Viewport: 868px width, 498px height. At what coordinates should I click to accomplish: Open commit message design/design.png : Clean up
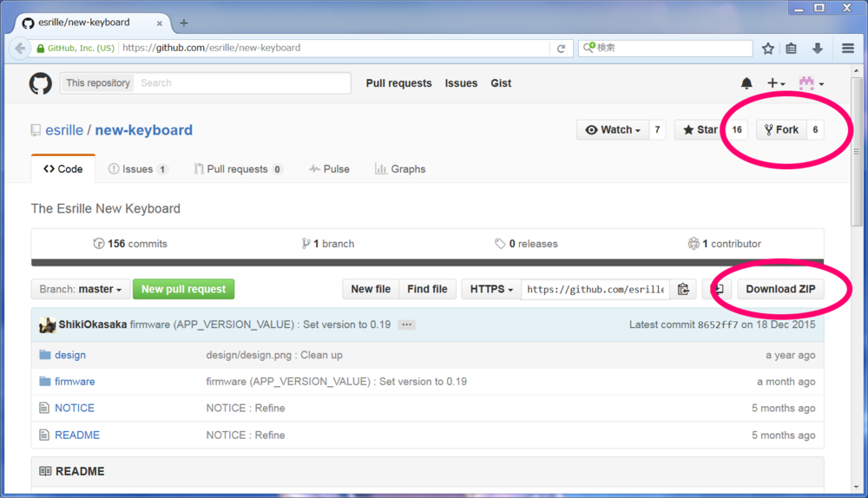click(274, 355)
